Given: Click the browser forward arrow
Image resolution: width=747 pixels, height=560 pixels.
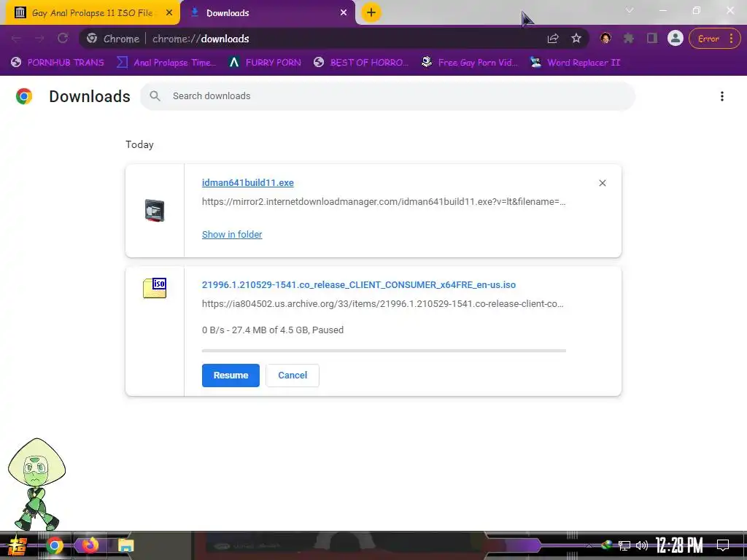Looking at the screenshot, I should pos(39,39).
